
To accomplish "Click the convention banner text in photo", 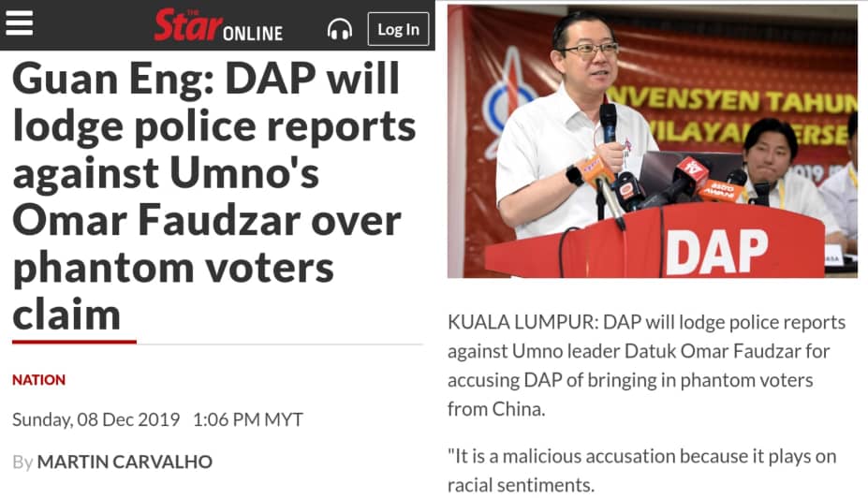I will 730,116.
